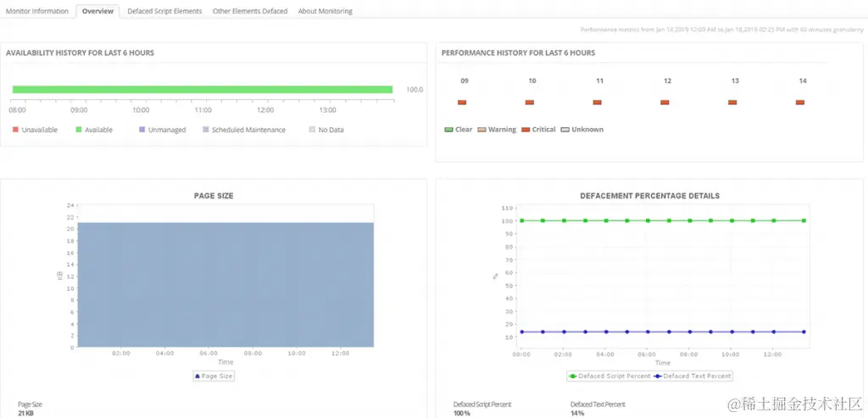The width and height of the screenshot is (868, 418).
Task: Toggle Defaced Script Percent legend series
Action: (610, 376)
